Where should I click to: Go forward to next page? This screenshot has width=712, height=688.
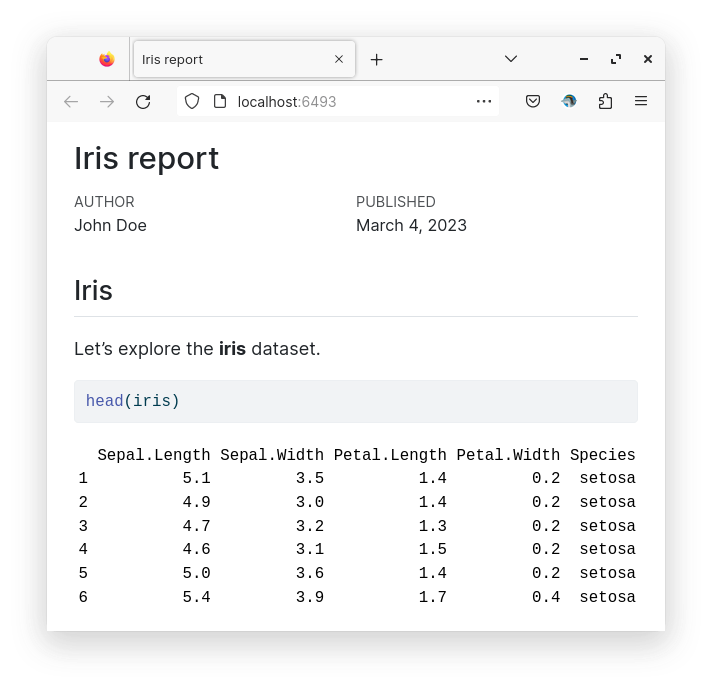(107, 102)
